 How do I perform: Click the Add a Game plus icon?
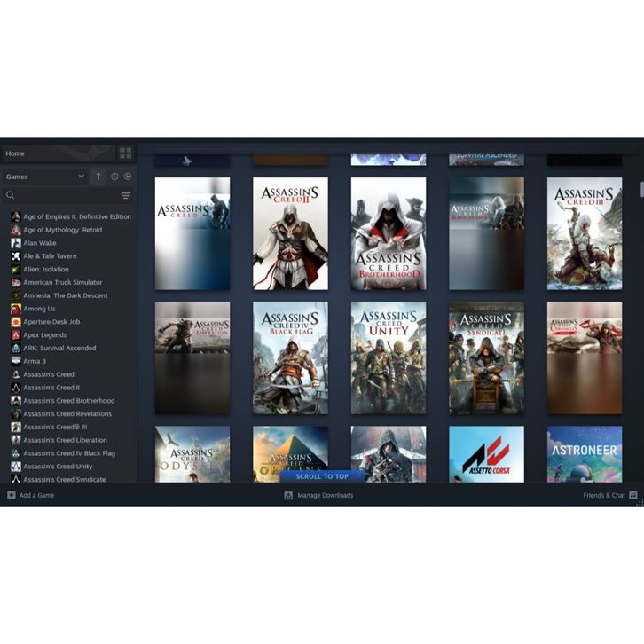tap(12, 495)
